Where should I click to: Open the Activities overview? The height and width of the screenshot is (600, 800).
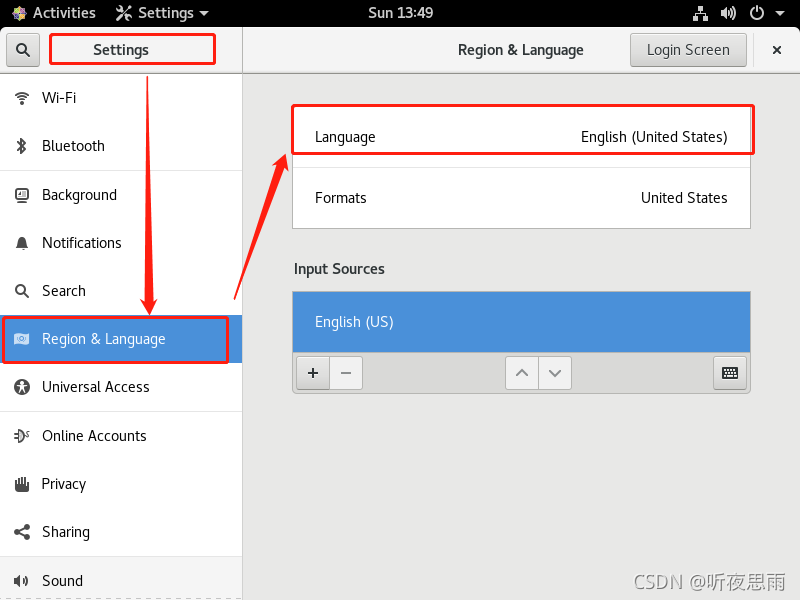(x=54, y=13)
